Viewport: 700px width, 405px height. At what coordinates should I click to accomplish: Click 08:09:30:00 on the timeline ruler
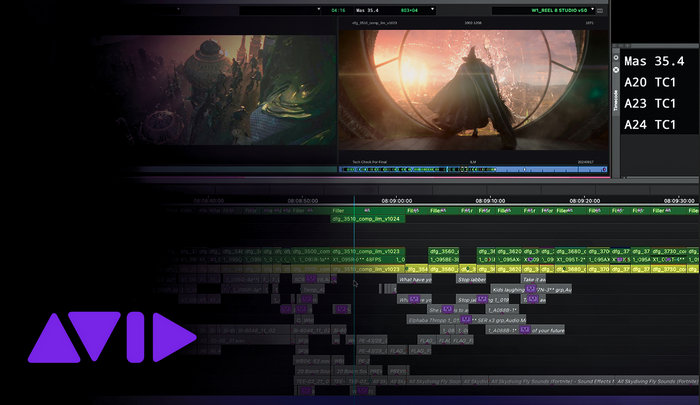pos(679,201)
